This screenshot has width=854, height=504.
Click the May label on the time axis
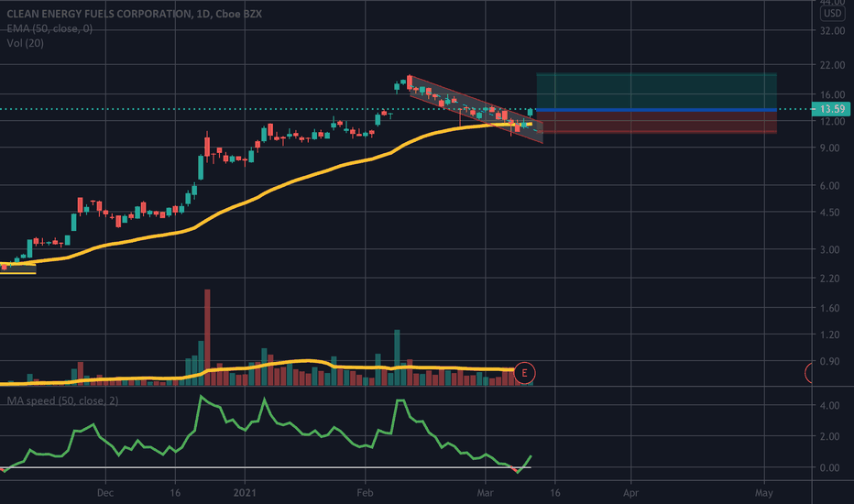(763, 493)
